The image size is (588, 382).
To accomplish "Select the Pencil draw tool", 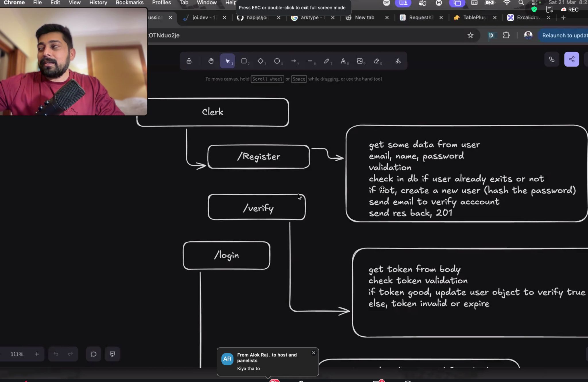I will [326, 61].
